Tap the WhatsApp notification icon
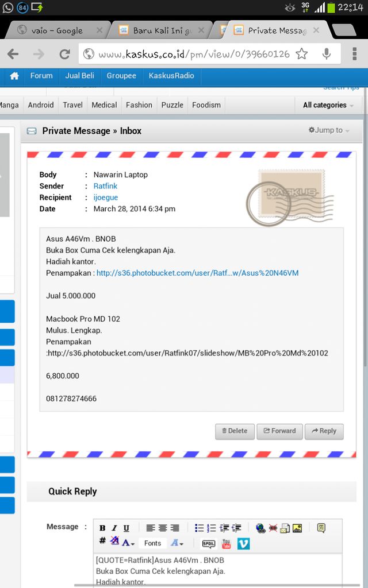 (x=7, y=7)
